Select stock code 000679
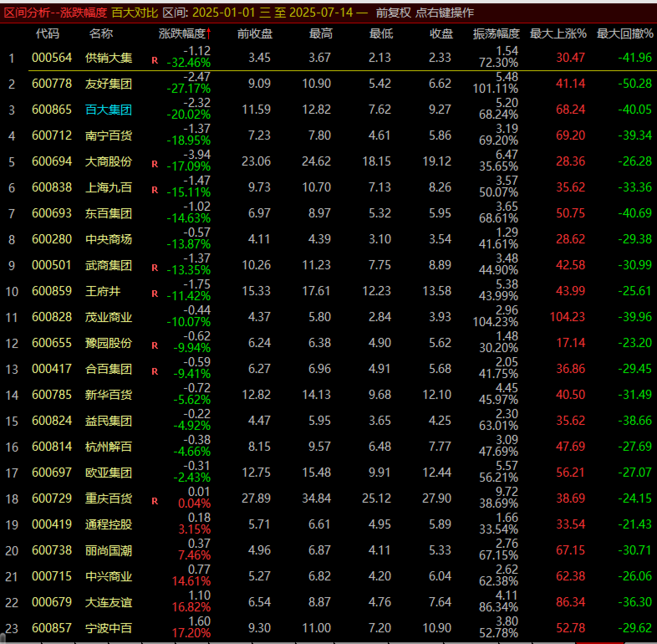This screenshot has height=644, width=657. click(x=52, y=602)
